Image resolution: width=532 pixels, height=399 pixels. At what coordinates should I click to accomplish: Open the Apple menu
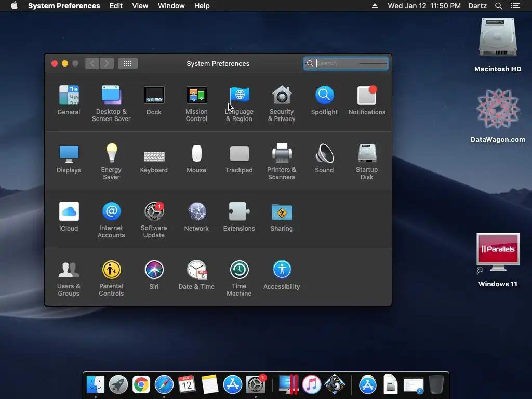tap(14, 6)
